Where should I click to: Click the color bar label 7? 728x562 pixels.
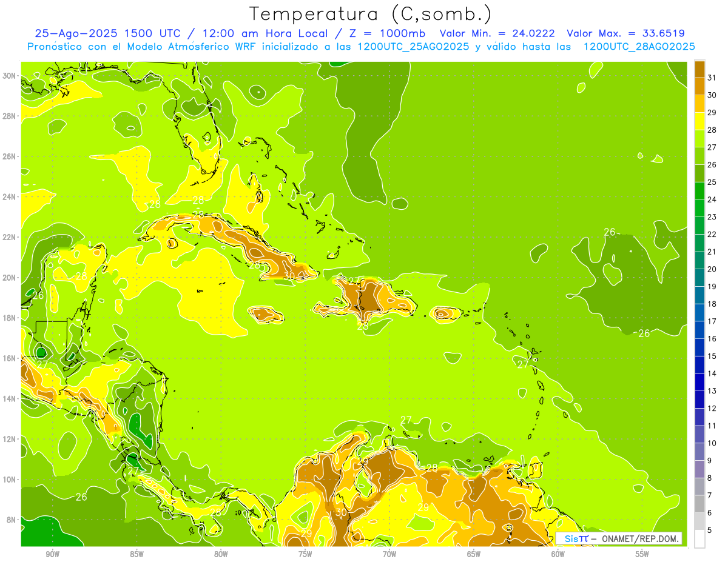[709, 495]
